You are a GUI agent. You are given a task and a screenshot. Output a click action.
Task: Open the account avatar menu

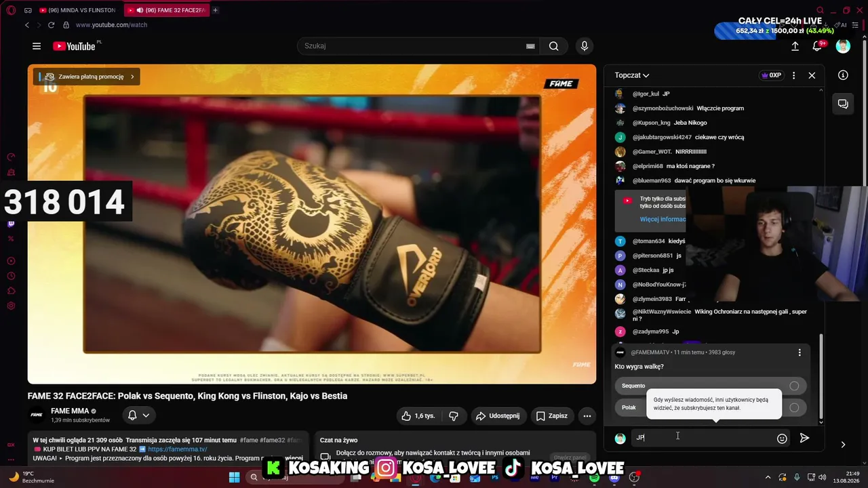coord(843,46)
